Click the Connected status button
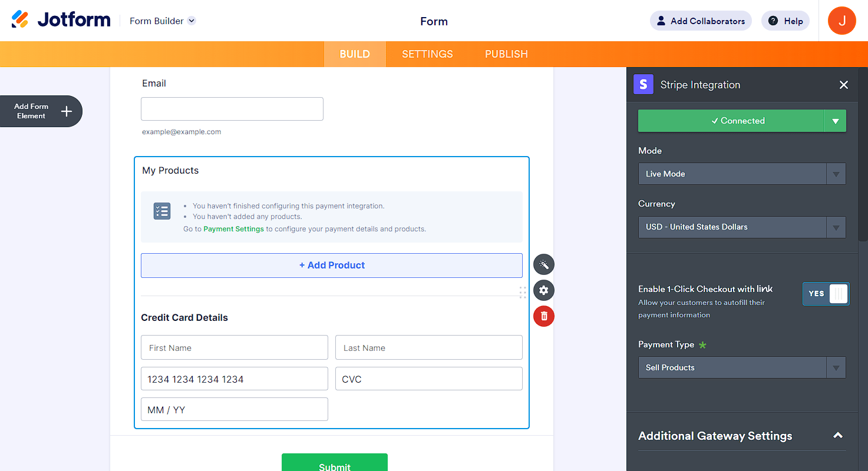The image size is (868, 471). pos(731,121)
